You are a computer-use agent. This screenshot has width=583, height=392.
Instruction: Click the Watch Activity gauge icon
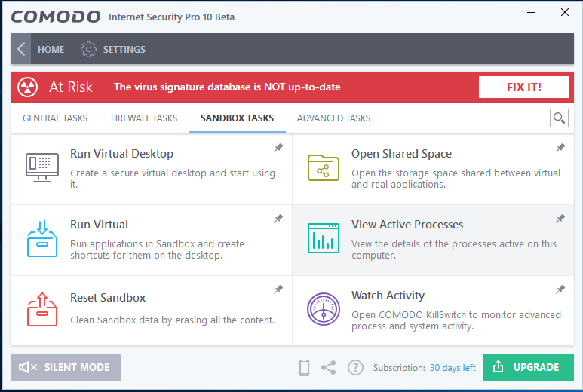324,309
